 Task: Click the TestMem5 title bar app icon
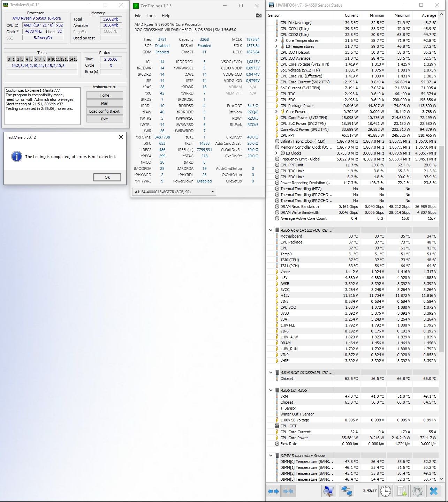(6, 5)
